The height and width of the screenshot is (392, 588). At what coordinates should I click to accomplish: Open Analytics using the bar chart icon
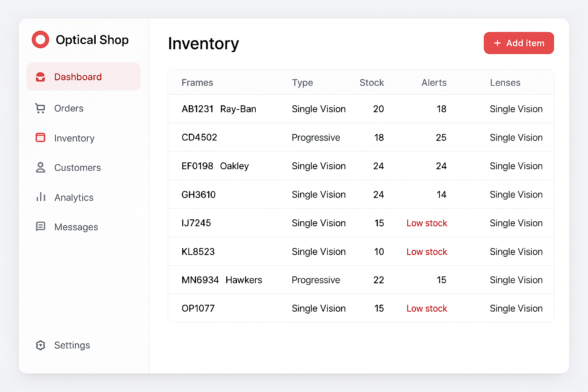pos(40,197)
